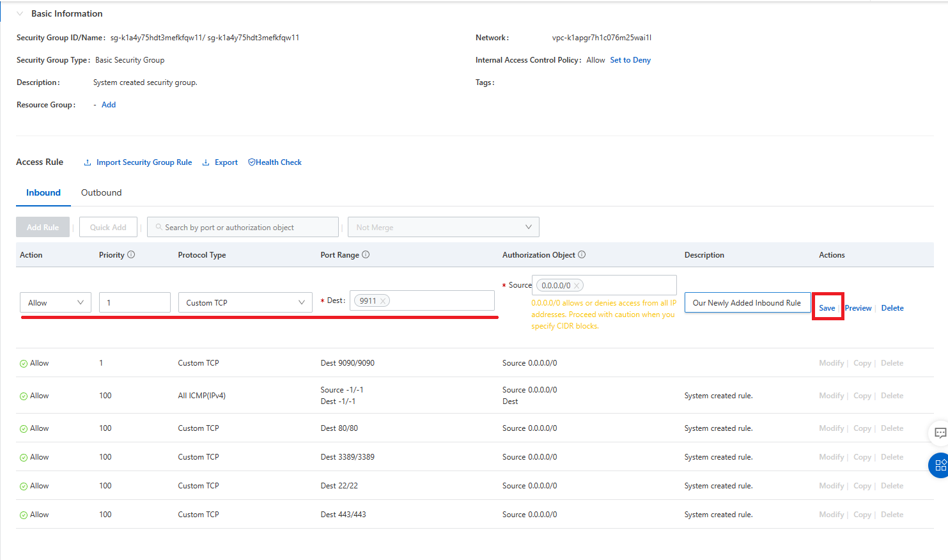Viewport: 948px width, 560px height.
Task: Copy the Dest 443/443 rule
Action: click(x=862, y=515)
